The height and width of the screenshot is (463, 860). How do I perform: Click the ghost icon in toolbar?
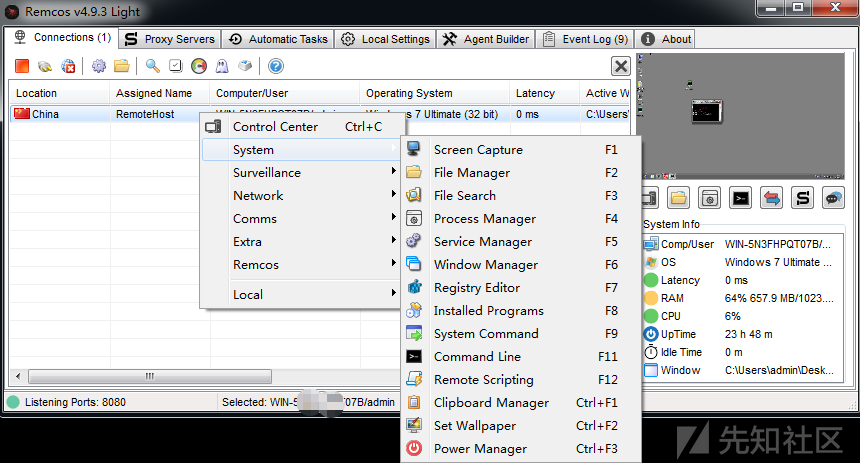(x=222, y=66)
